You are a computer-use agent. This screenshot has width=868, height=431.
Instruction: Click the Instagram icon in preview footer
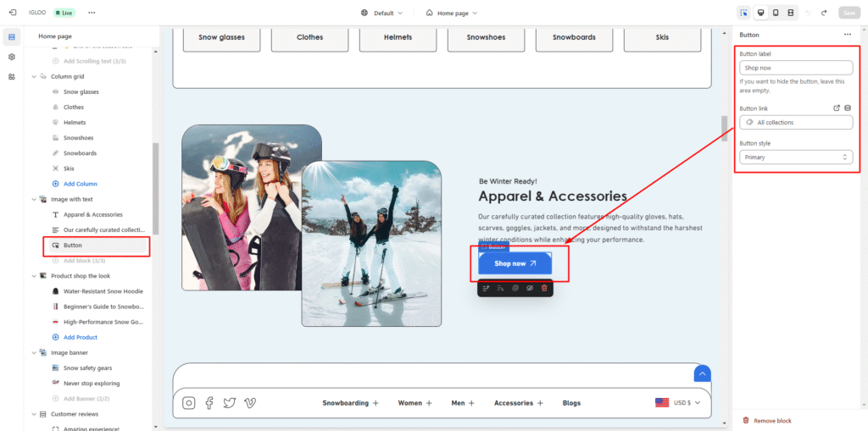(189, 403)
